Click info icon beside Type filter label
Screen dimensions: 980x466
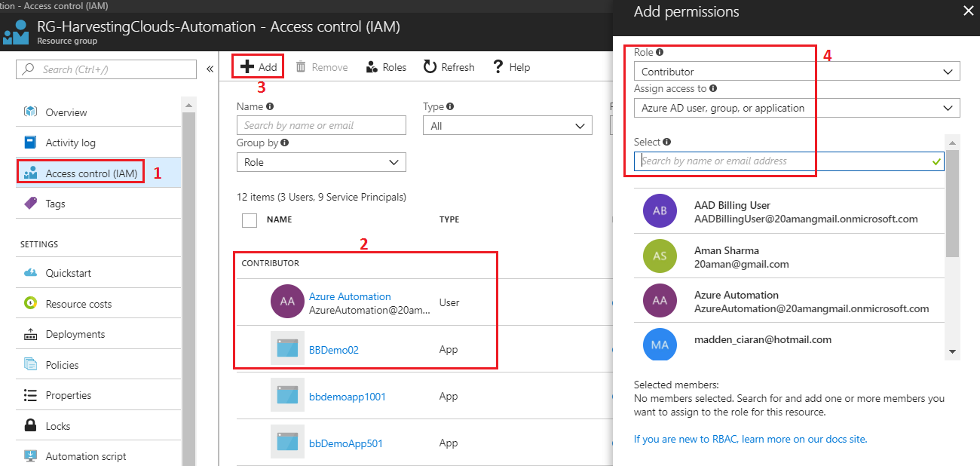pos(450,107)
